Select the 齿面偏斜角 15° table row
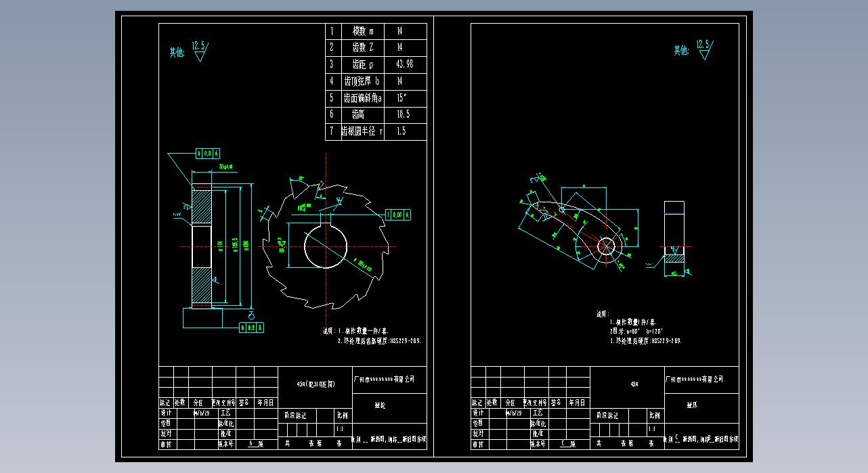 pos(376,98)
